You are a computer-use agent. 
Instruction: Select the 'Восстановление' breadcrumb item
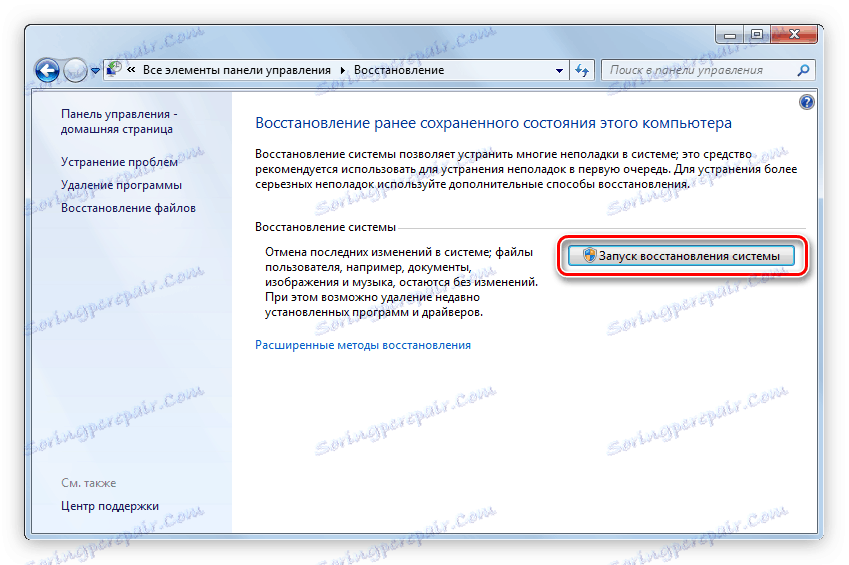[x=399, y=70]
